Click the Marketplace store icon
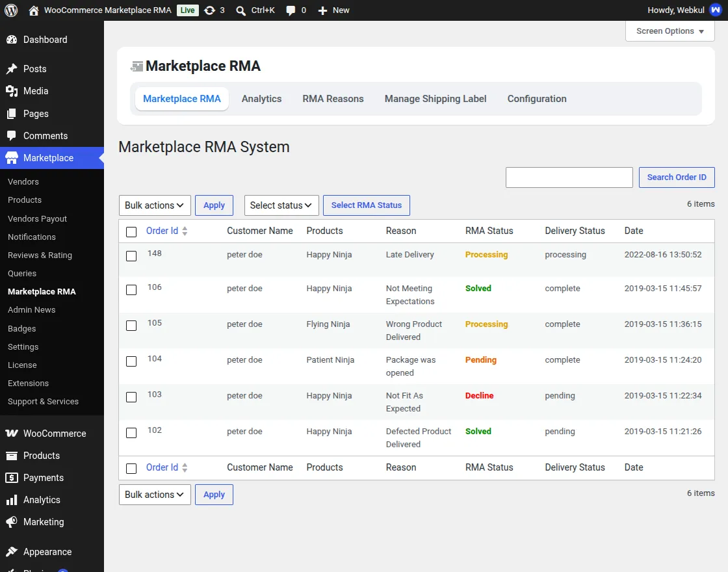This screenshot has height=572, width=728. pos(12,158)
